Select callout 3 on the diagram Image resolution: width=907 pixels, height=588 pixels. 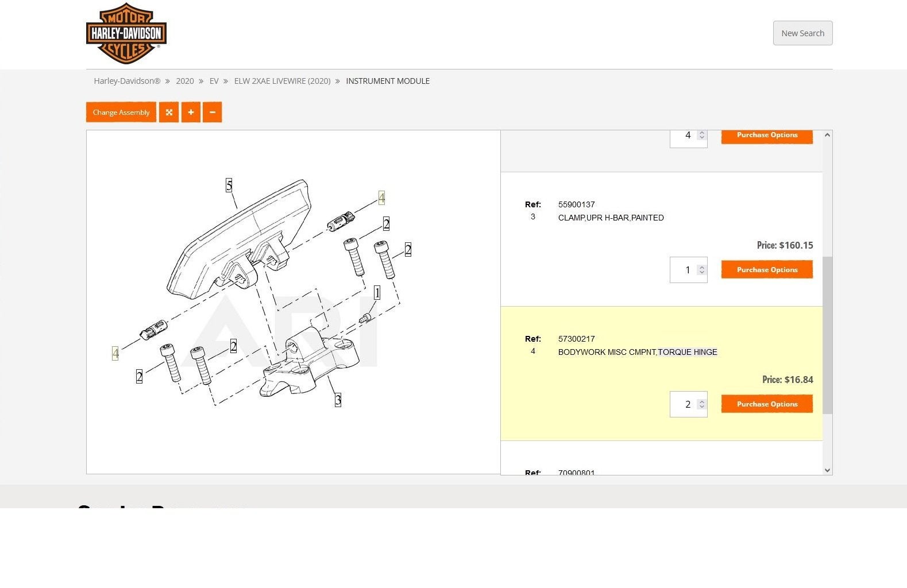tap(338, 400)
